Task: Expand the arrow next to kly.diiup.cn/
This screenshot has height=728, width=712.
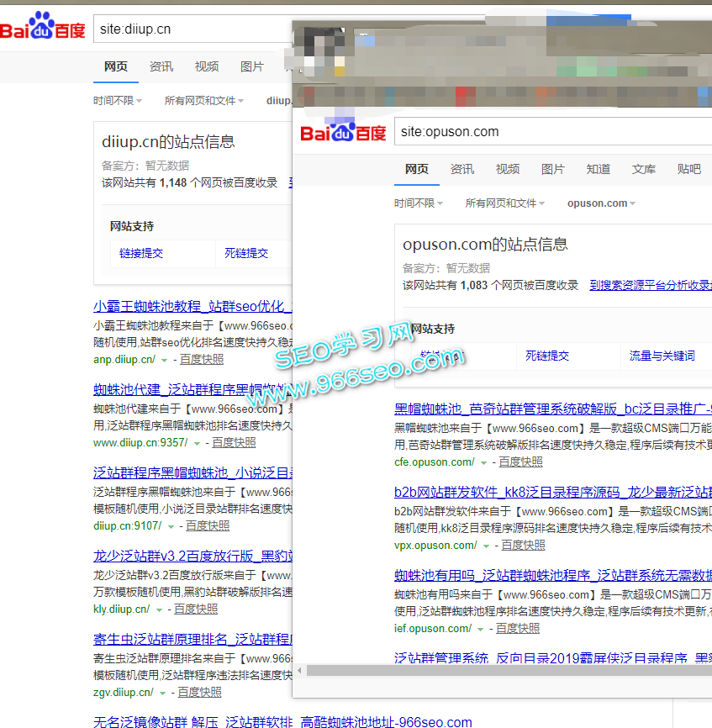Action: [159, 609]
